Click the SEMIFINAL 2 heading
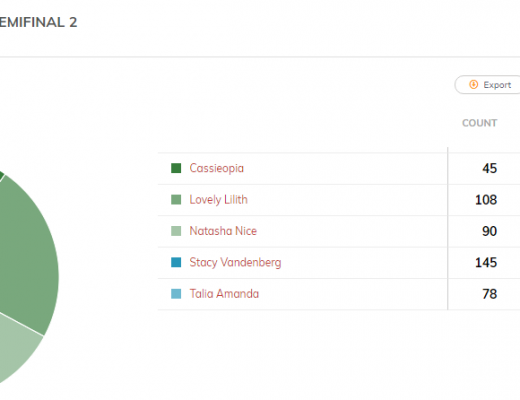This screenshot has width=520, height=400. click(38, 23)
